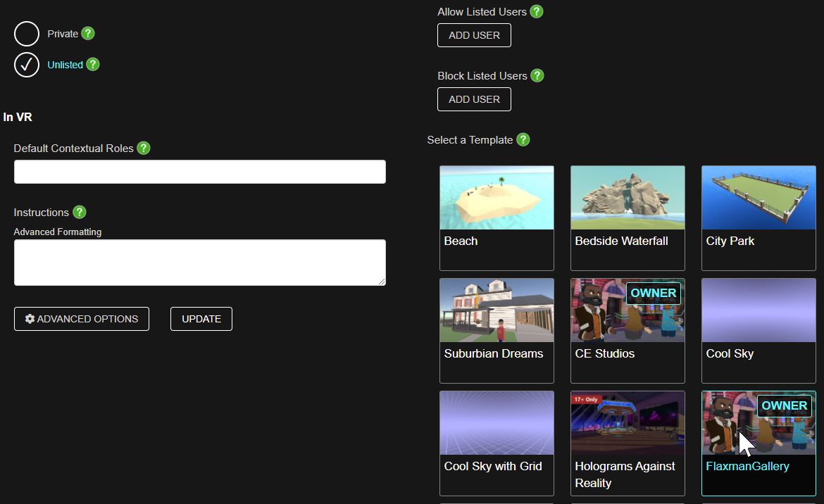Select the Private radio option
This screenshot has height=504, width=824.
pos(27,34)
